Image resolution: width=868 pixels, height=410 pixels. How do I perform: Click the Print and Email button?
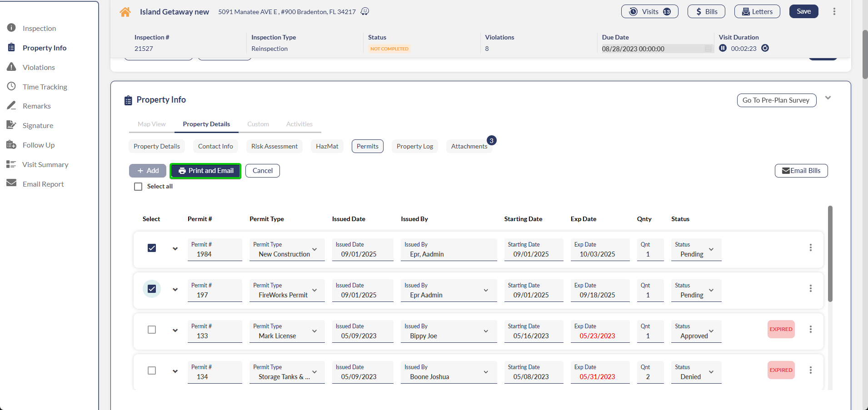(x=205, y=171)
